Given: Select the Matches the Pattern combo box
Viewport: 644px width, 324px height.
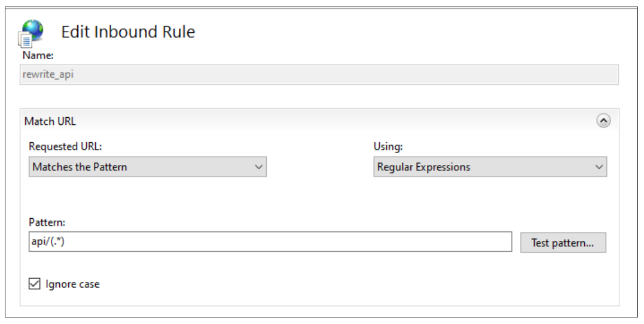Looking at the screenshot, I should (141, 167).
